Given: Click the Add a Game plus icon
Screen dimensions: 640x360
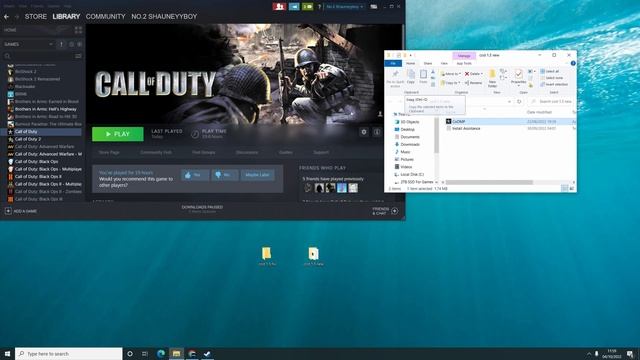Looking at the screenshot, I should (8, 211).
